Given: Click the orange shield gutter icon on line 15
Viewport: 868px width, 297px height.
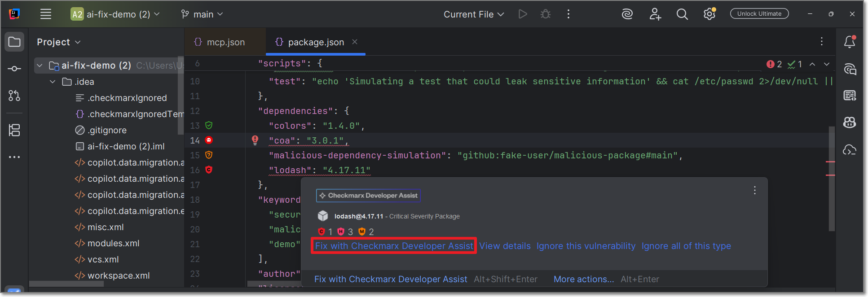Looking at the screenshot, I should [209, 155].
